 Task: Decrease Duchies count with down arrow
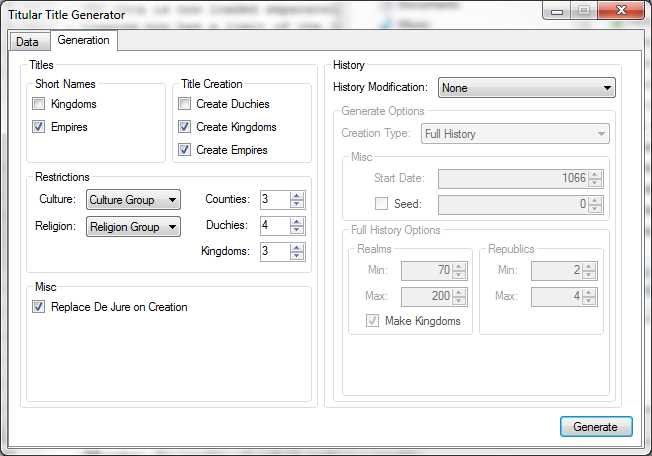(297, 231)
